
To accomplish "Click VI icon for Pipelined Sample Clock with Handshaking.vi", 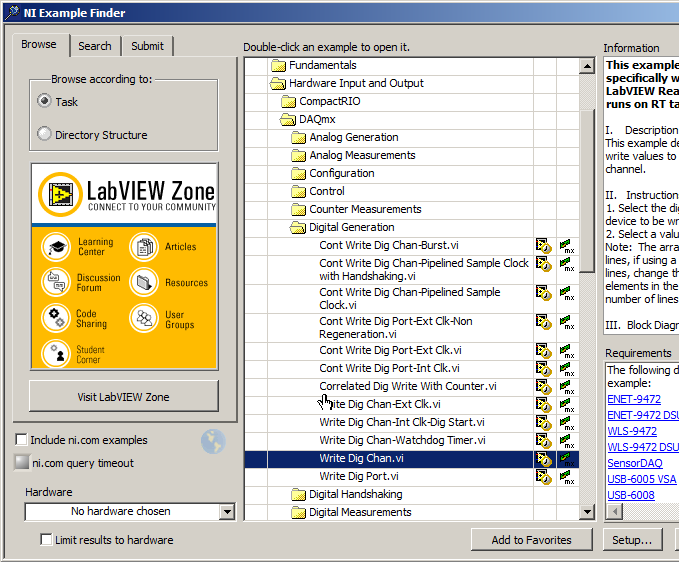I will pyautogui.click(x=543, y=264).
